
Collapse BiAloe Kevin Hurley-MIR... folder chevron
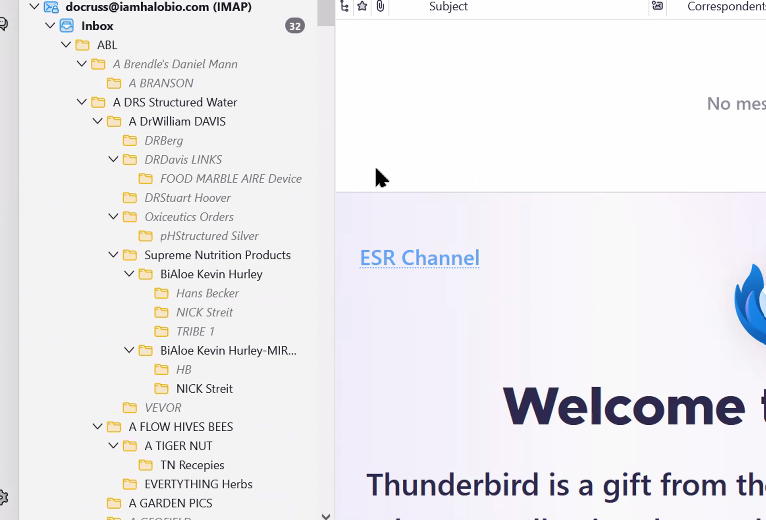point(129,350)
